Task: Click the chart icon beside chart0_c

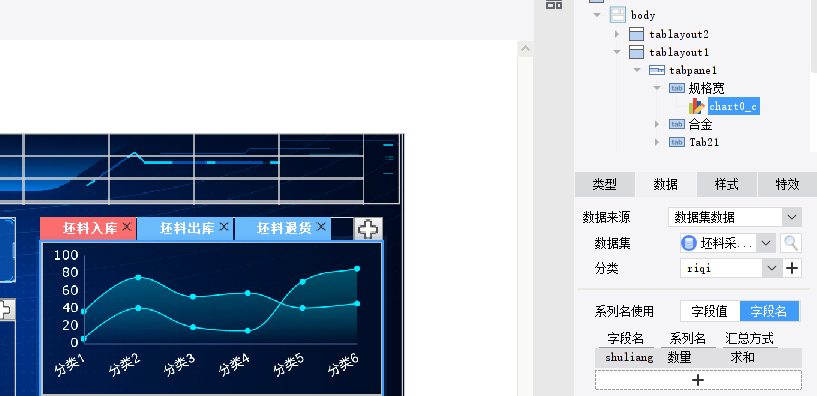Action: pyautogui.click(x=697, y=106)
